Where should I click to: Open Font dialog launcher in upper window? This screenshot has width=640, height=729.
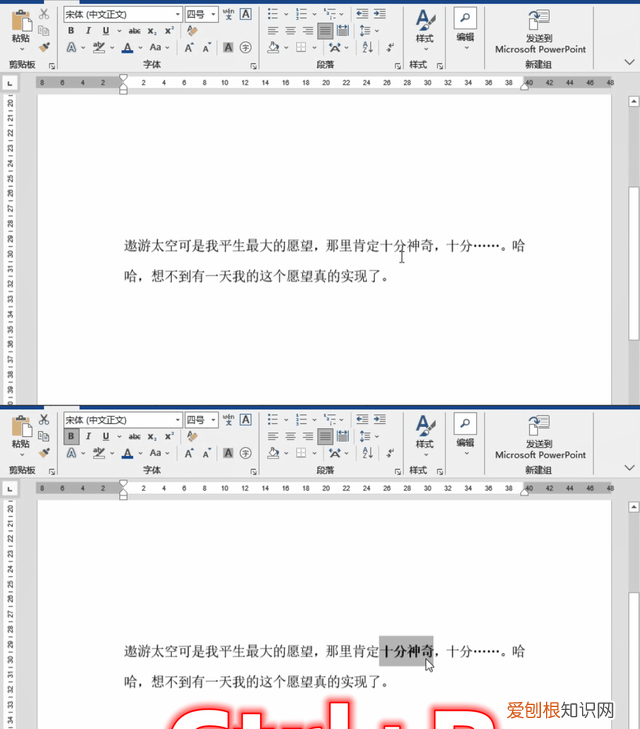[253, 66]
